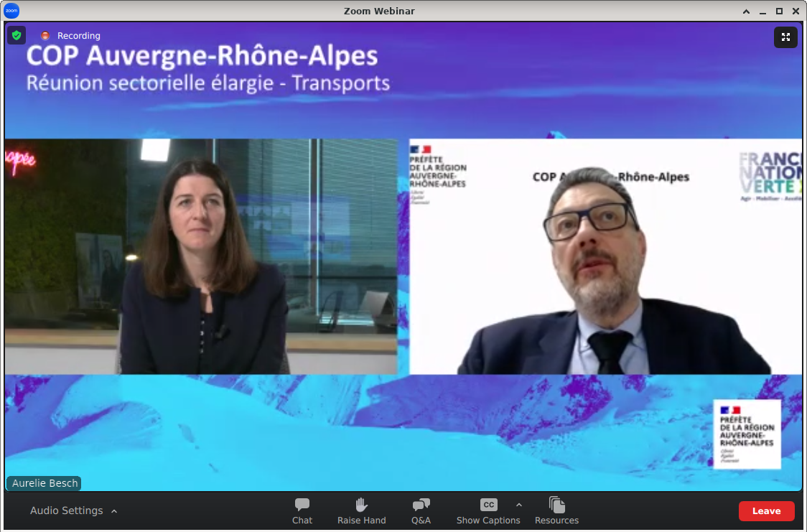Click the red Recording indicator
Viewport: 807px width, 532px height.
[x=45, y=35]
